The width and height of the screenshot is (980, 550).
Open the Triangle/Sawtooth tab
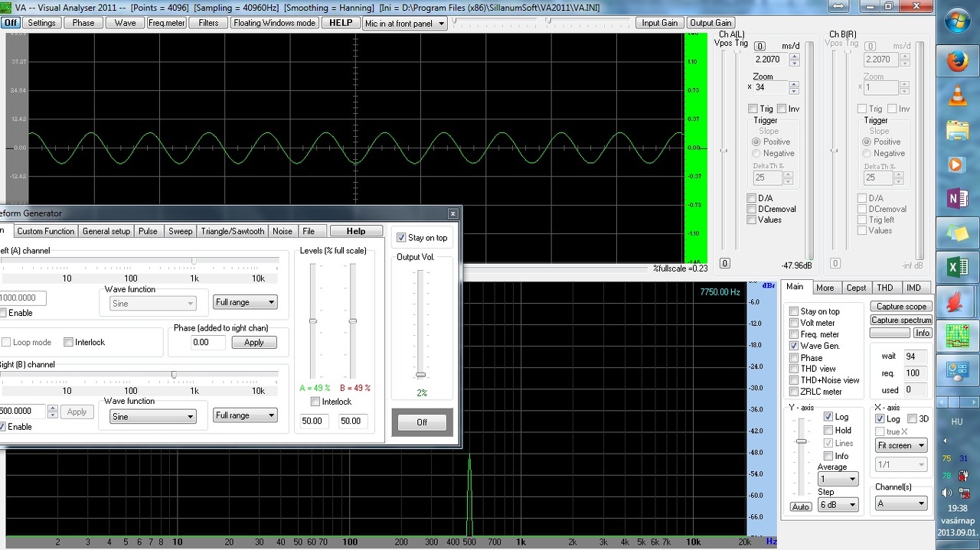click(232, 231)
